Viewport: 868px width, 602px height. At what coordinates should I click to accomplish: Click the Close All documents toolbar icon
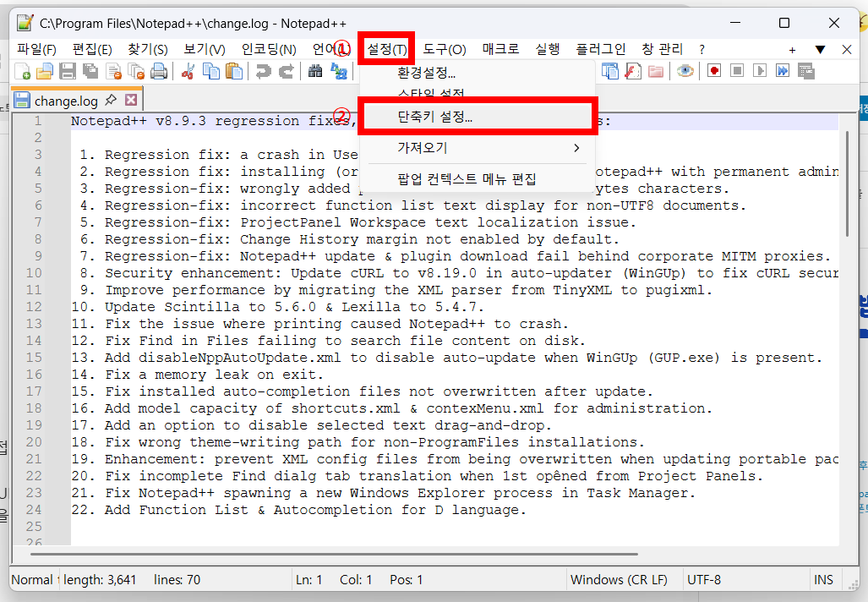(x=136, y=71)
